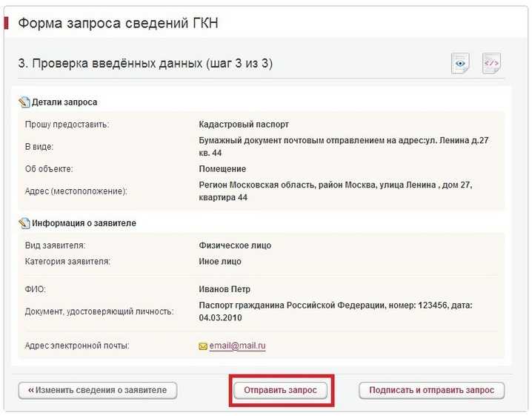Go back via Изменить сведения о заявителе
The height and width of the screenshot is (416, 532).
[98, 390]
